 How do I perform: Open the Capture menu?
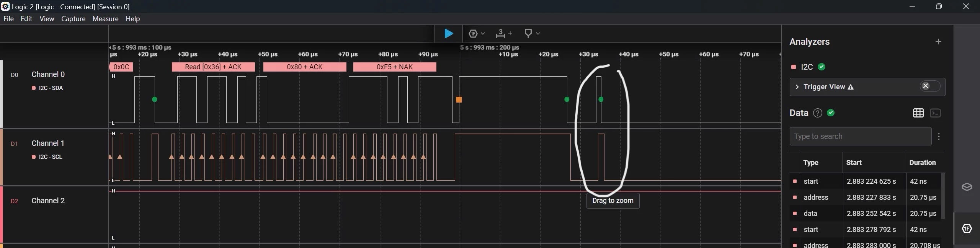[73, 19]
